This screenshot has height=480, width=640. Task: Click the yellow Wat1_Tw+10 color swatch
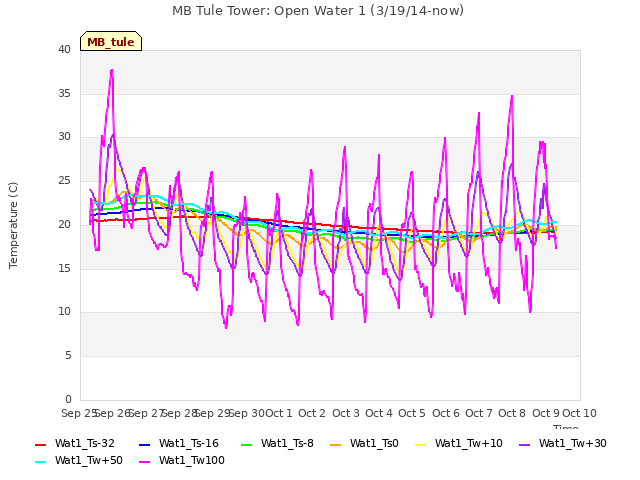tap(421, 444)
